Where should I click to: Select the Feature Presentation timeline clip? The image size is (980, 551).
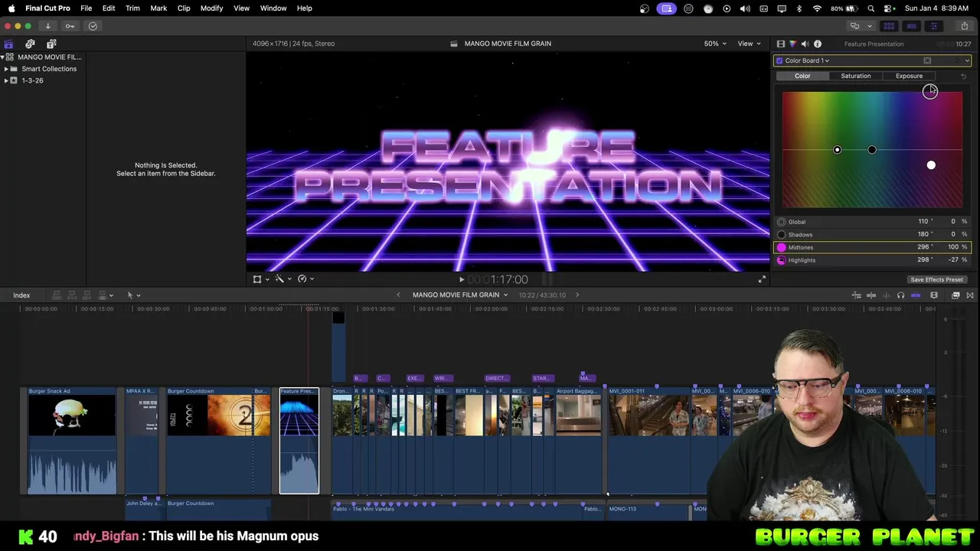(x=299, y=441)
